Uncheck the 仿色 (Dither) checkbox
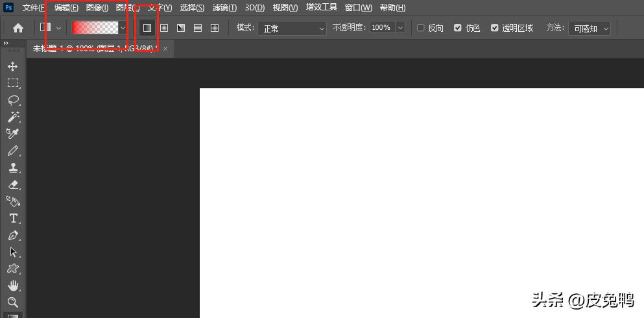644x318 pixels. (x=458, y=28)
